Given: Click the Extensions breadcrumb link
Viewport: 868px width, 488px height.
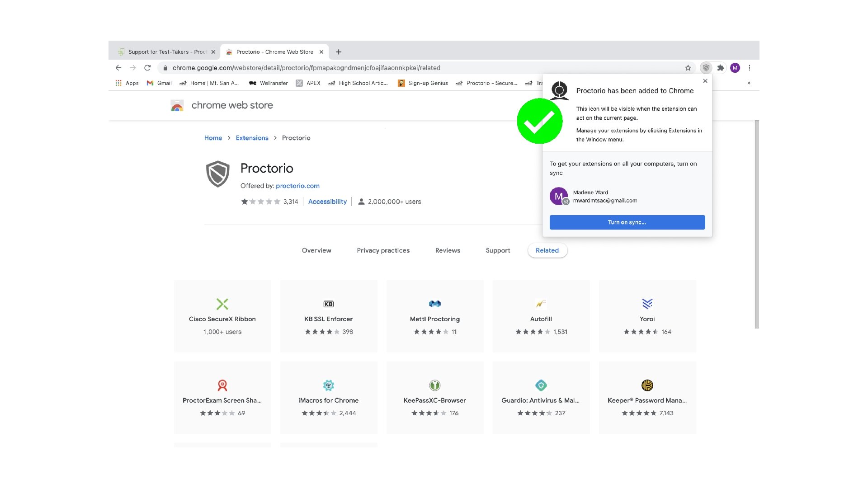Looking at the screenshot, I should tap(252, 138).
